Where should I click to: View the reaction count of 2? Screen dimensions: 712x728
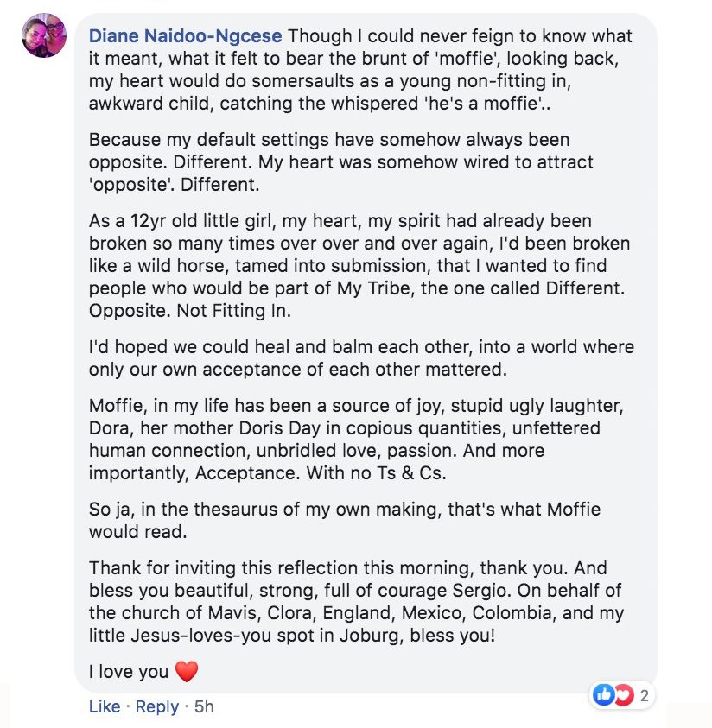point(645,693)
